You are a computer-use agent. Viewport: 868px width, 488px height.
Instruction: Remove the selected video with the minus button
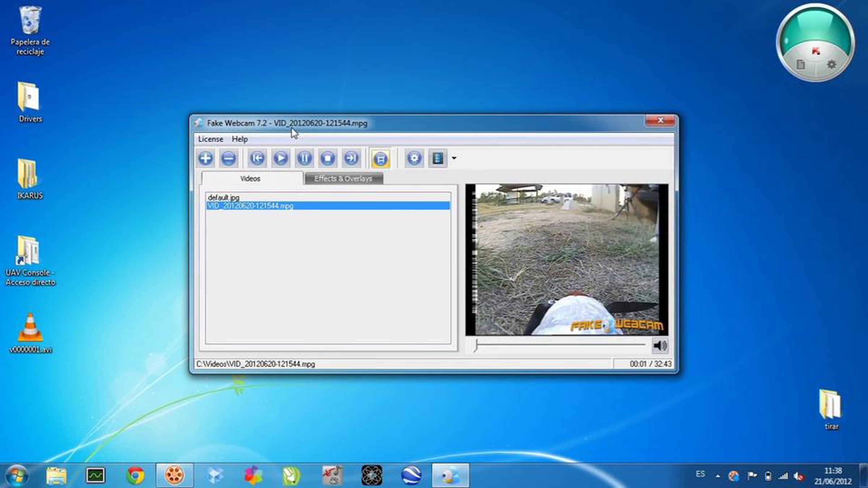pyautogui.click(x=229, y=158)
